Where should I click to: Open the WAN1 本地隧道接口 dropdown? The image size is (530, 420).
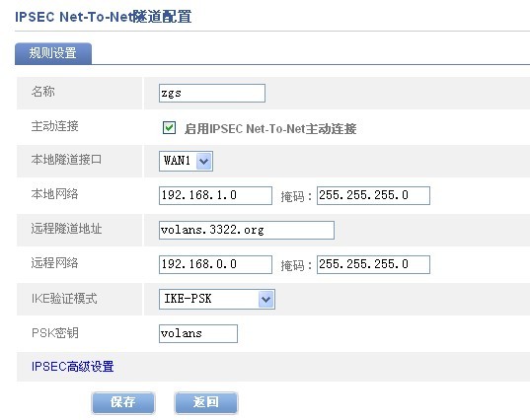pos(186,161)
